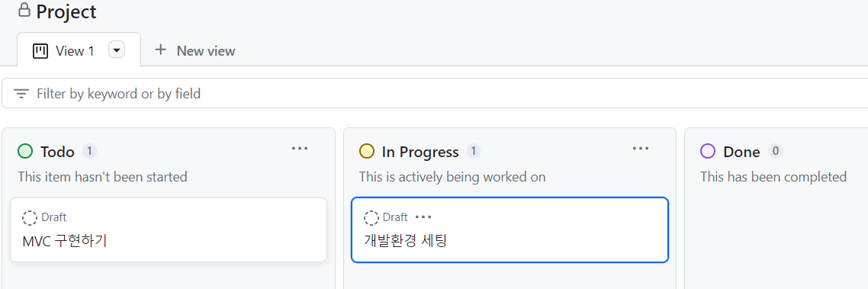Click the draft icon on MVC 구현하기 card
The width and height of the screenshot is (868, 289).
click(x=30, y=217)
